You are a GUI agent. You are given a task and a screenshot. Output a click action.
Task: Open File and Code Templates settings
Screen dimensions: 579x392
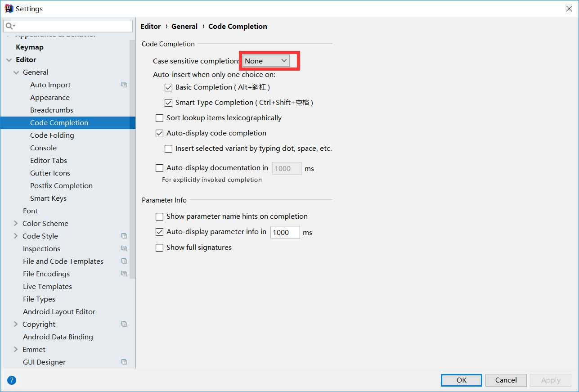[x=63, y=261]
